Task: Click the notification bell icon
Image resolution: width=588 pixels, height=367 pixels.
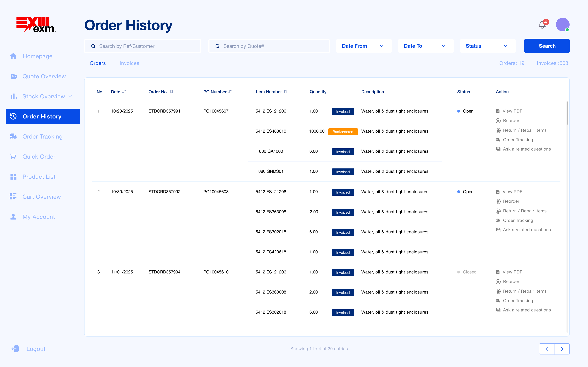Action: pyautogui.click(x=542, y=25)
